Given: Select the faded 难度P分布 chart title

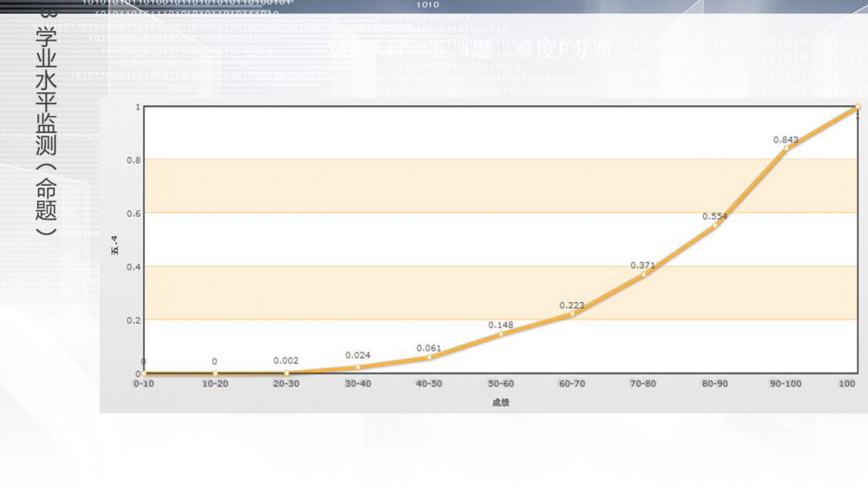Looking at the screenshot, I should [x=564, y=50].
